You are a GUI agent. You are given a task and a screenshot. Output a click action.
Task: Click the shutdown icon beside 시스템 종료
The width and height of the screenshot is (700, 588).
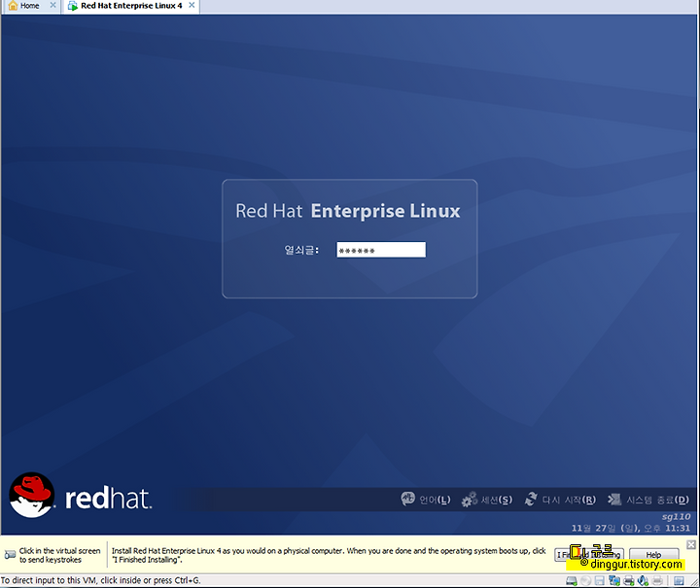[x=614, y=499]
